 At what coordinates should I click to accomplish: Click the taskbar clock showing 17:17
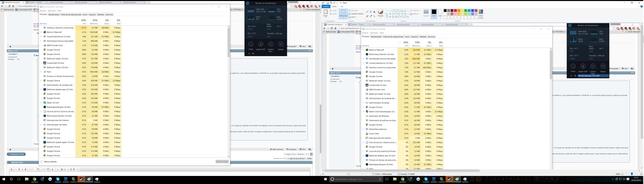[636, 179]
